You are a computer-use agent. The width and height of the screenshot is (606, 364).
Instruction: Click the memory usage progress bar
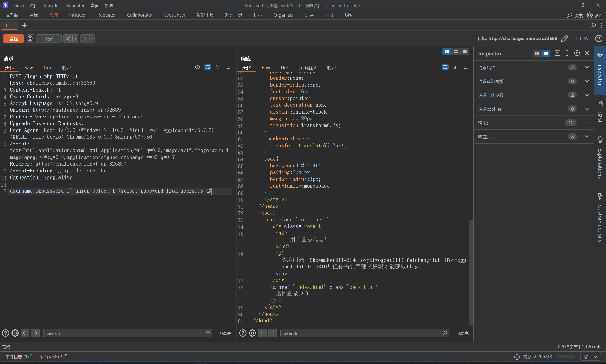(566, 357)
